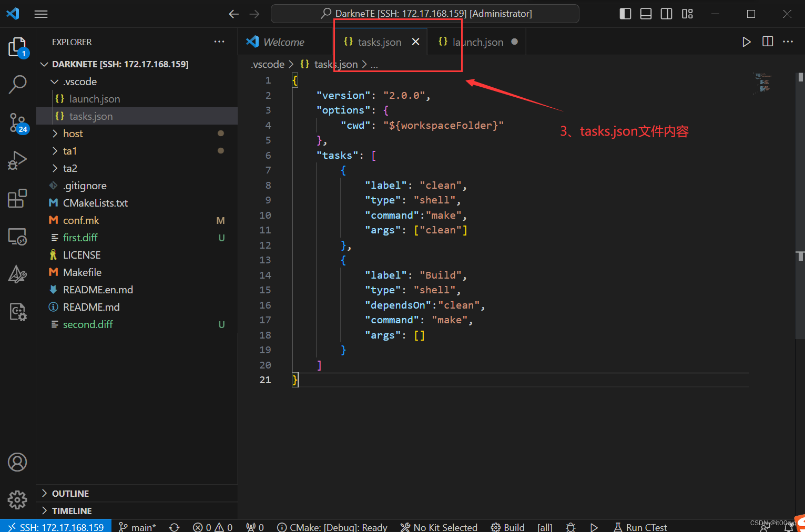The height and width of the screenshot is (532, 805).
Task: Toggle the Panel layout button
Action: (646, 14)
